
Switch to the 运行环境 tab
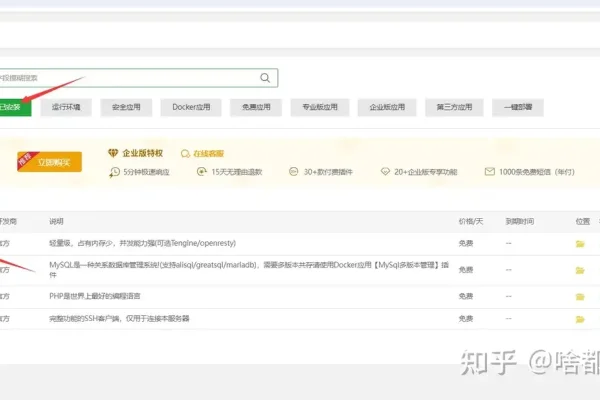tap(66, 107)
